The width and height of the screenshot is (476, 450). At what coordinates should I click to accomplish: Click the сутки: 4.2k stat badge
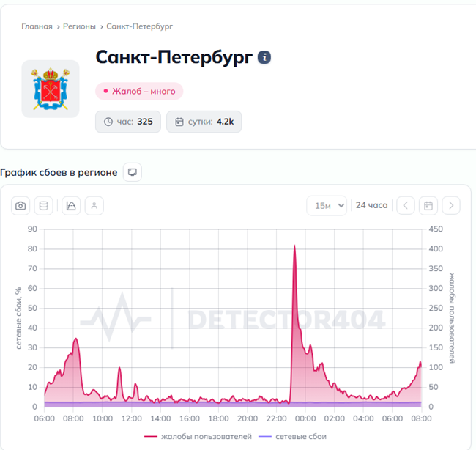(204, 122)
